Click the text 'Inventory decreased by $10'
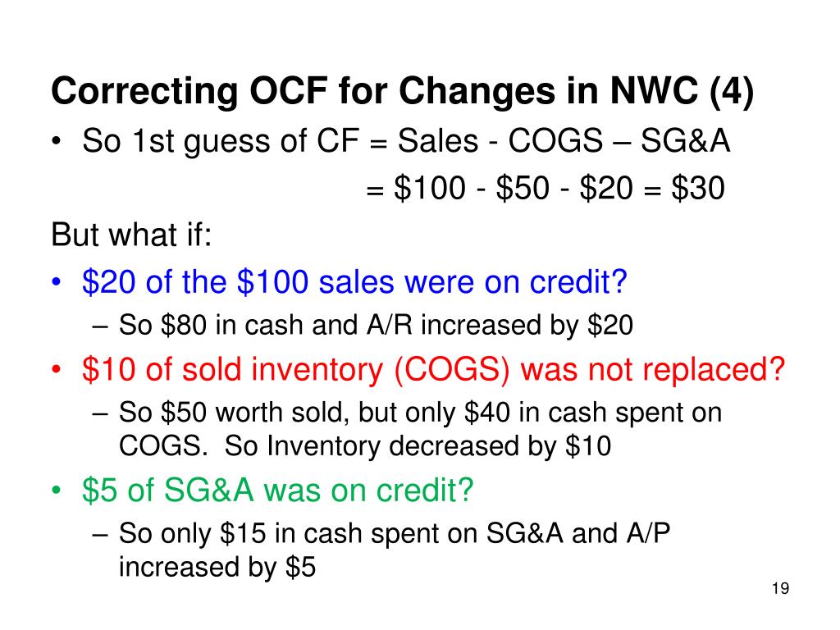Screen dimensions: 840x630 [x=439, y=445]
